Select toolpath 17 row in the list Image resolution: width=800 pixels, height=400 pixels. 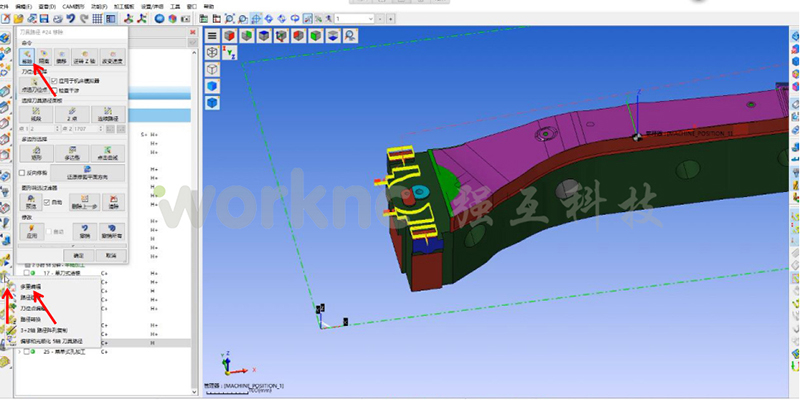(x=60, y=271)
